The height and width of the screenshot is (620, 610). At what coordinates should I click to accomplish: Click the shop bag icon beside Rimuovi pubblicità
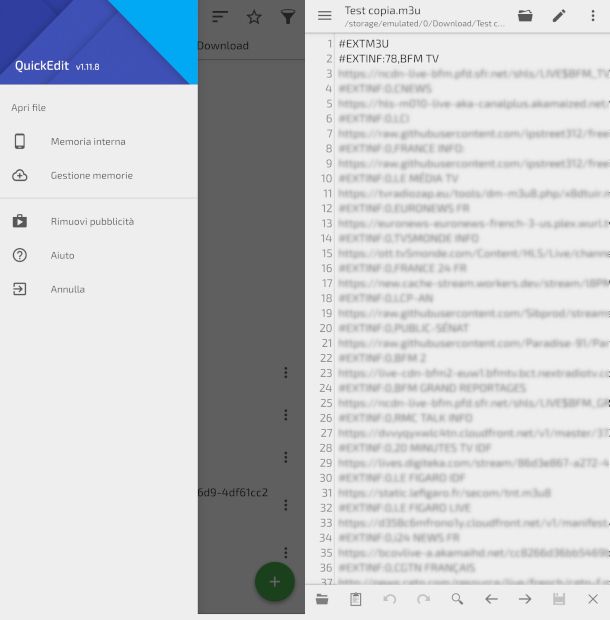pos(20,221)
